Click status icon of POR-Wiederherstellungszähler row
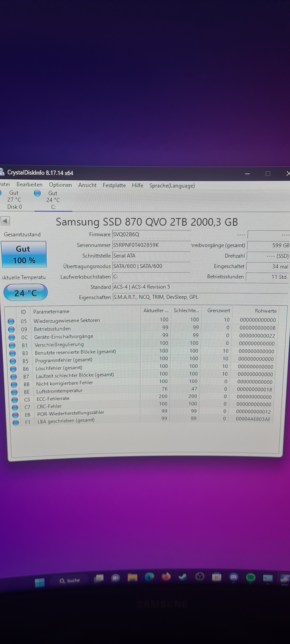 click(x=15, y=415)
